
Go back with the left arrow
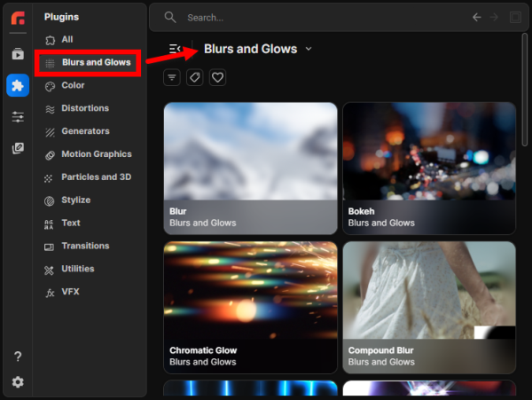coord(477,17)
